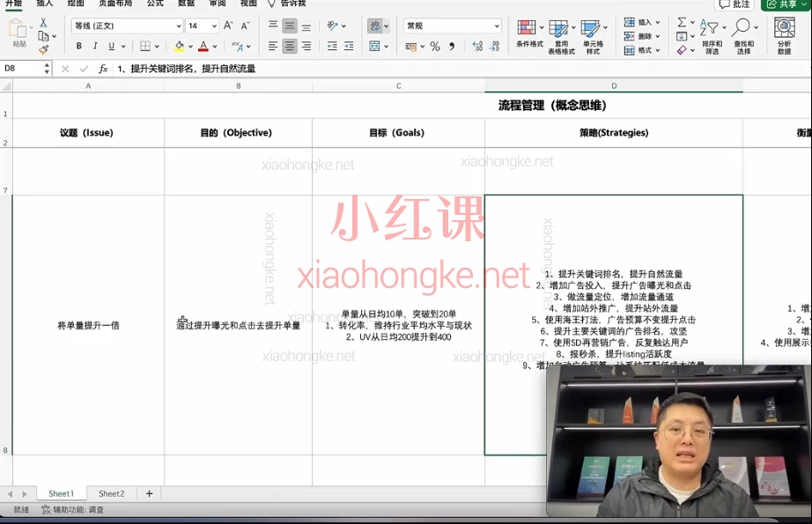Toggle Top Align button
The width and height of the screenshot is (812, 524).
[x=273, y=26]
